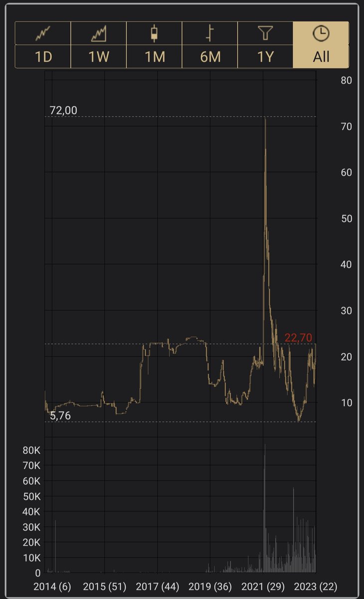Click the 5,76 low price label

pos(60,415)
